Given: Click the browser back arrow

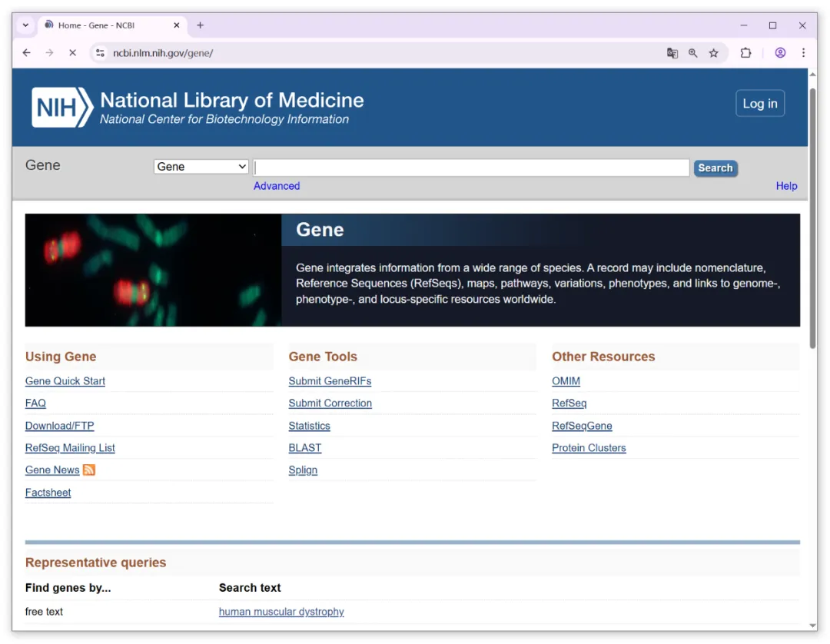Looking at the screenshot, I should click(x=26, y=53).
